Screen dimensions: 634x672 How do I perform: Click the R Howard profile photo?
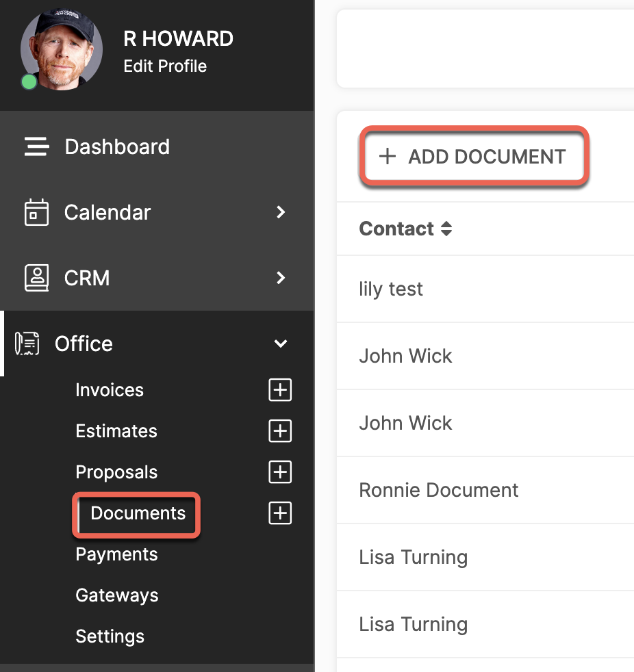[x=62, y=49]
